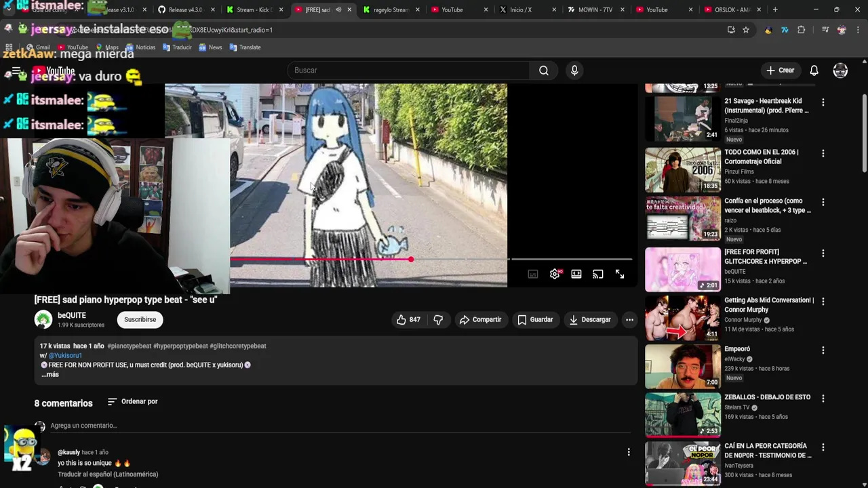Open the beQUITE channel name link
The image size is (868, 488).
72,315
